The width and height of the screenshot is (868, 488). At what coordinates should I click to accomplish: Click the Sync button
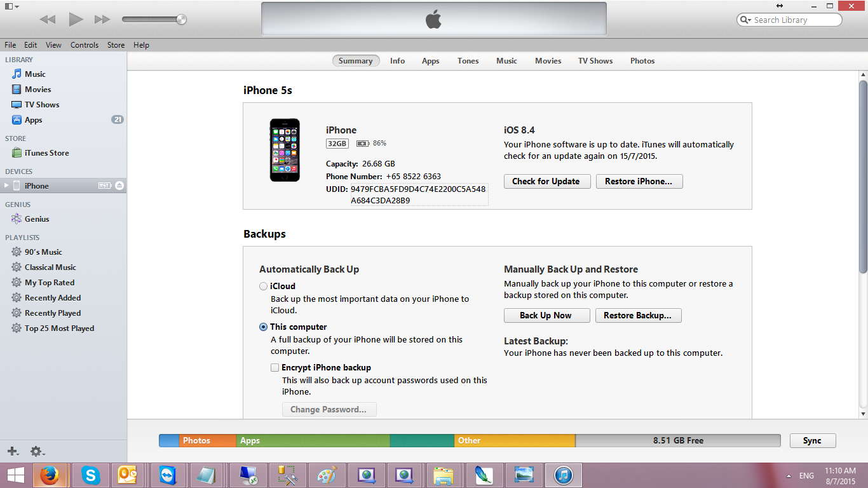[812, 441]
